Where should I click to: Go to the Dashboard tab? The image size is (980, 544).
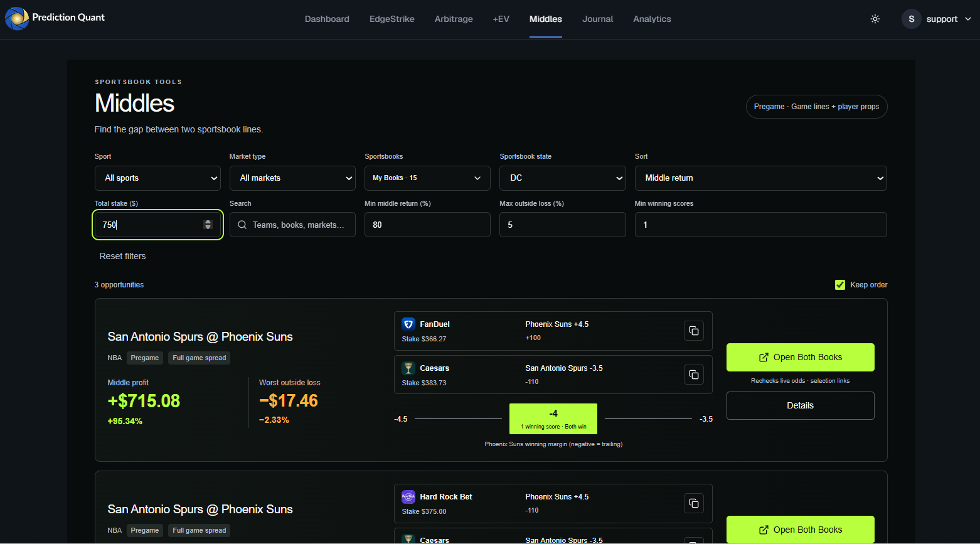327,19
